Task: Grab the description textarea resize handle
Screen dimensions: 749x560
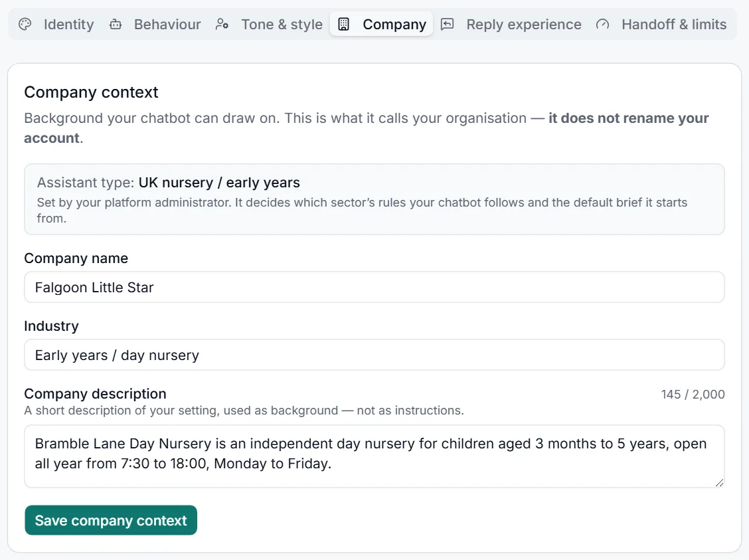Action: point(719,482)
